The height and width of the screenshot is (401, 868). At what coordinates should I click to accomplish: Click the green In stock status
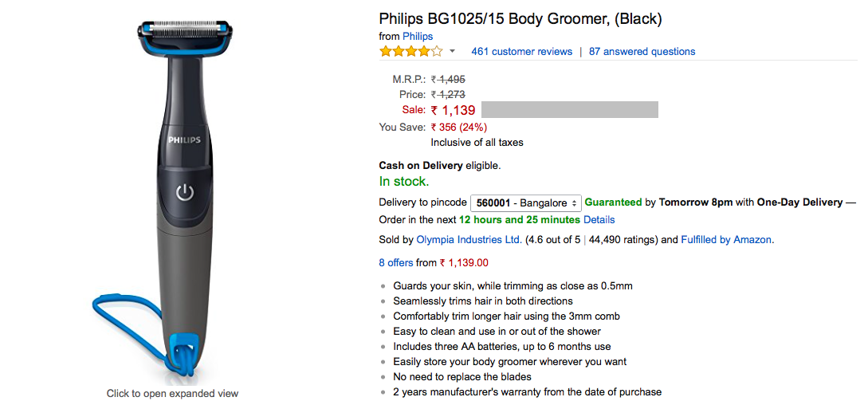[403, 182]
